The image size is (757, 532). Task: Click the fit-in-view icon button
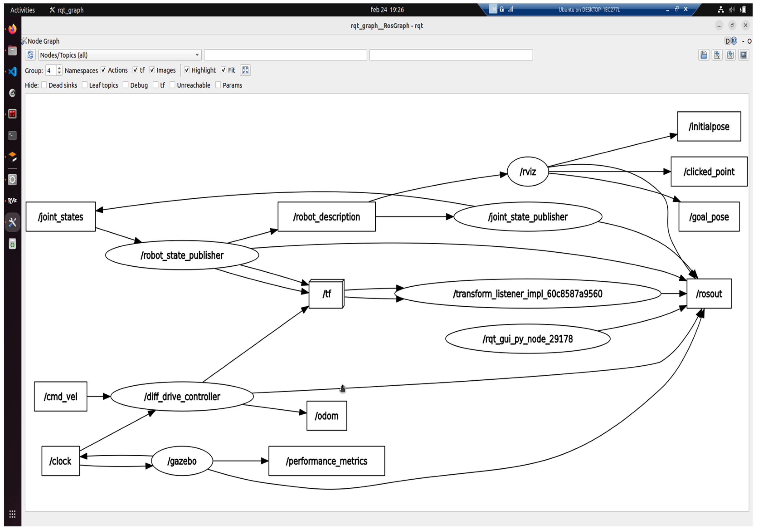click(x=245, y=70)
